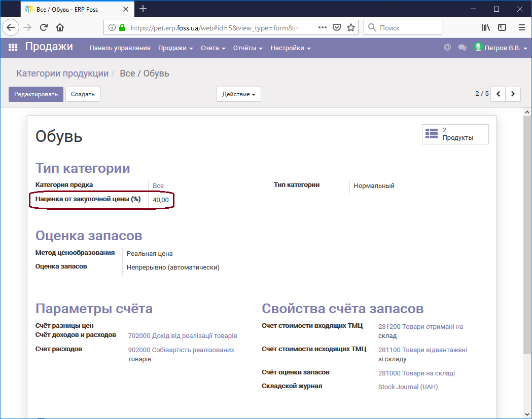
Task: Open a new browser tab
Action: point(143,9)
